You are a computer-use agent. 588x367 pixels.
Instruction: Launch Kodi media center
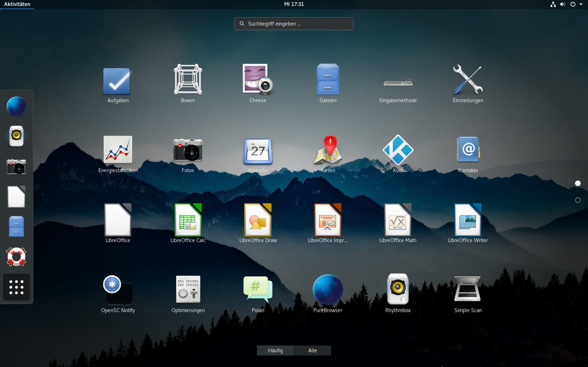[398, 150]
